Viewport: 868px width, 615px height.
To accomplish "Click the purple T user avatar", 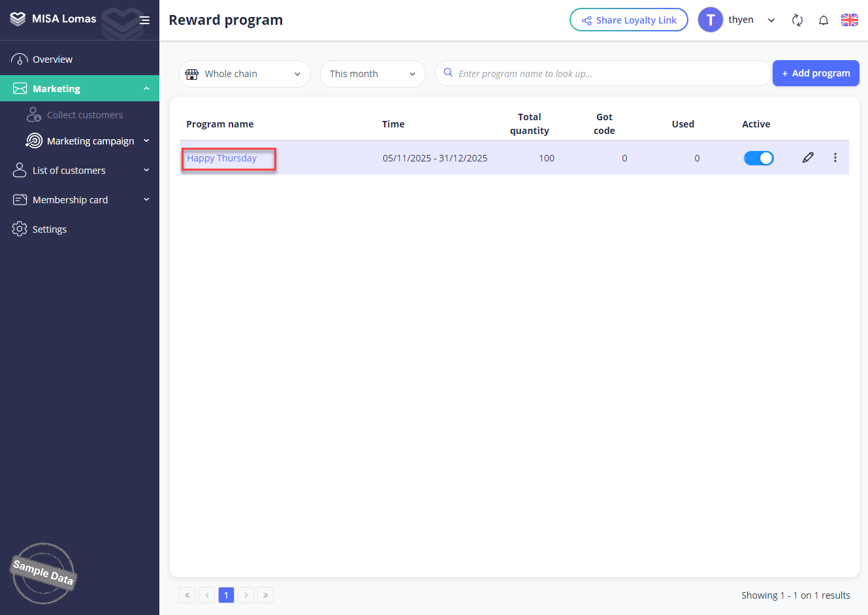I will [710, 20].
